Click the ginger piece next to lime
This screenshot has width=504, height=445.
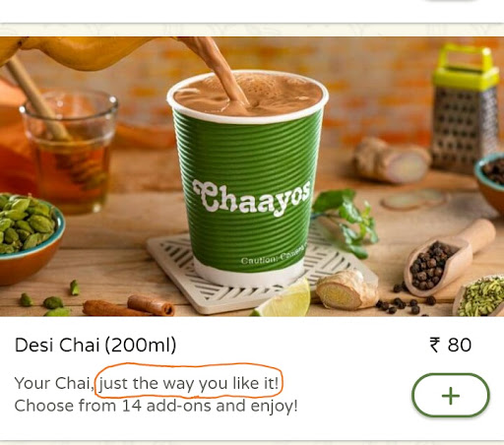[346, 290]
